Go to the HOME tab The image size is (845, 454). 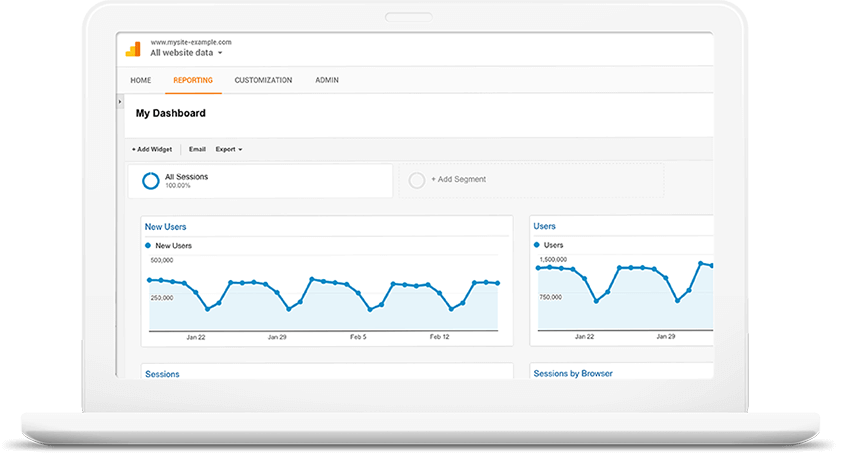tap(140, 80)
